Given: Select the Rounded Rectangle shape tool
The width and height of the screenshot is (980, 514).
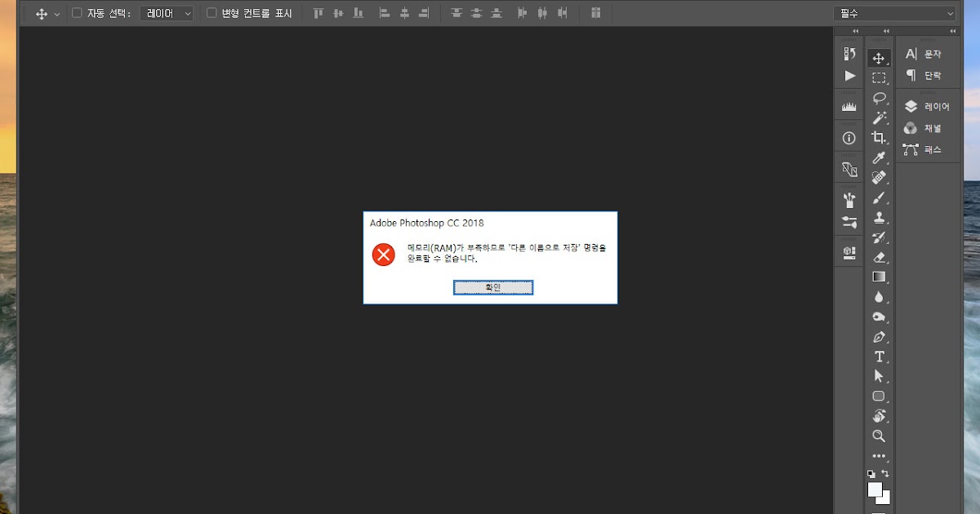Looking at the screenshot, I should 879,397.
